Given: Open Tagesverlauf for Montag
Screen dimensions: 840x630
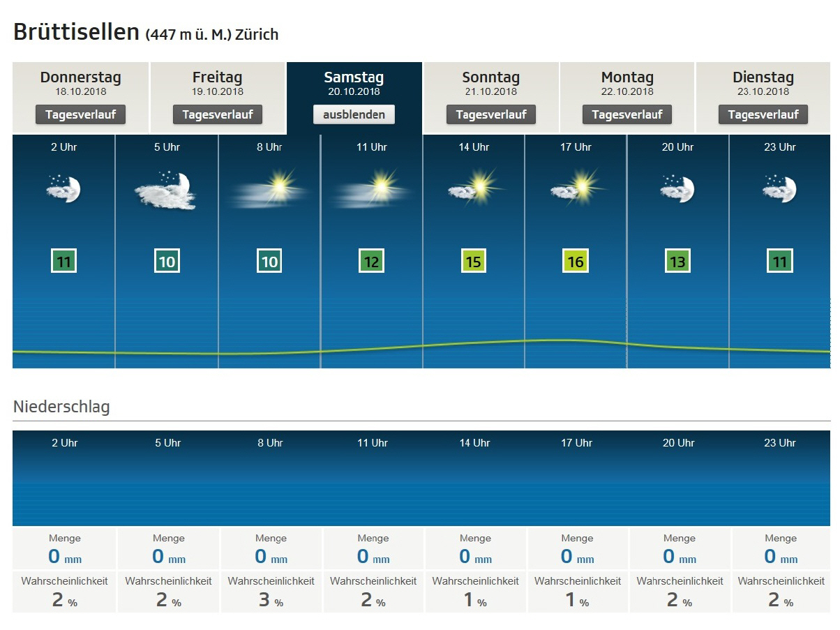Looking at the screenshot, I should tap(627, 114).
